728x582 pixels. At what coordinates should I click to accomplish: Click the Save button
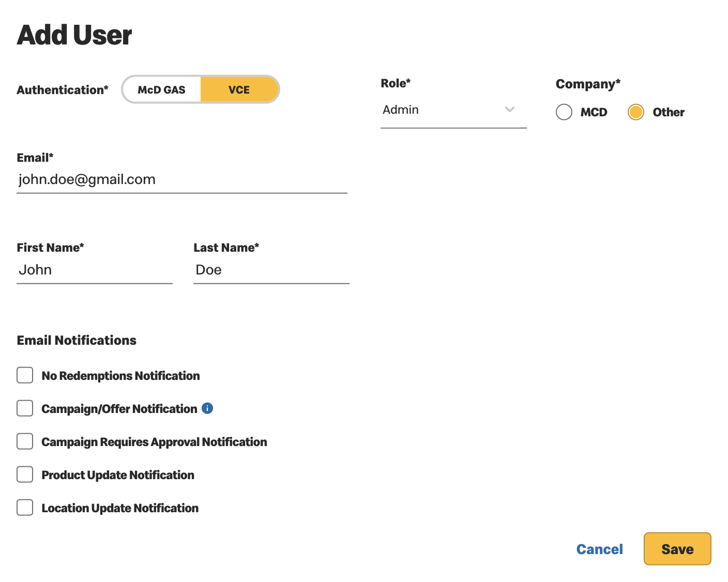click(677, 549)
